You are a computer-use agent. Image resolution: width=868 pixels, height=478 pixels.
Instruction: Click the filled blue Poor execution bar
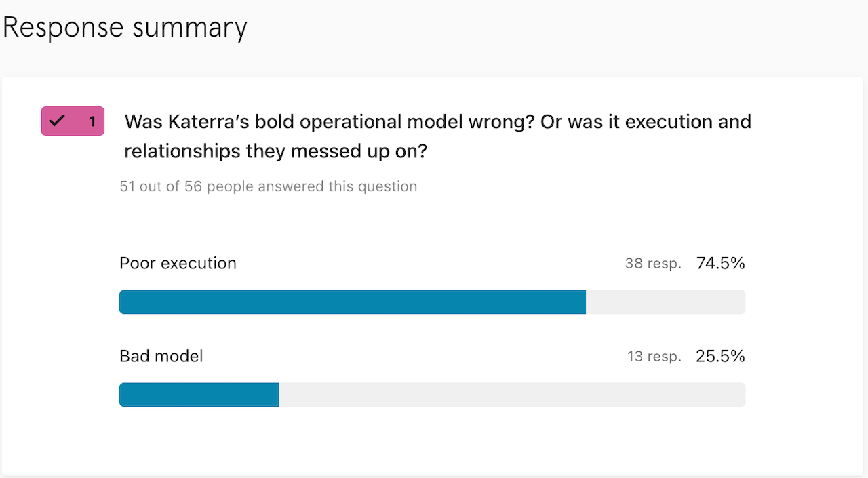coord(353,302)
